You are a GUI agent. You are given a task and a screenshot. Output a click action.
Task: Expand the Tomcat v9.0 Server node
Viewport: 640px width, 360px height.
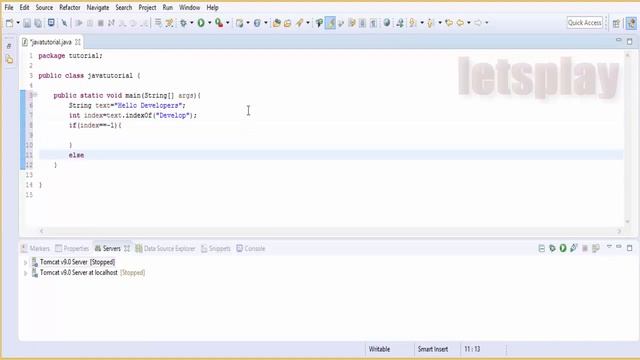tap(25, 262)
